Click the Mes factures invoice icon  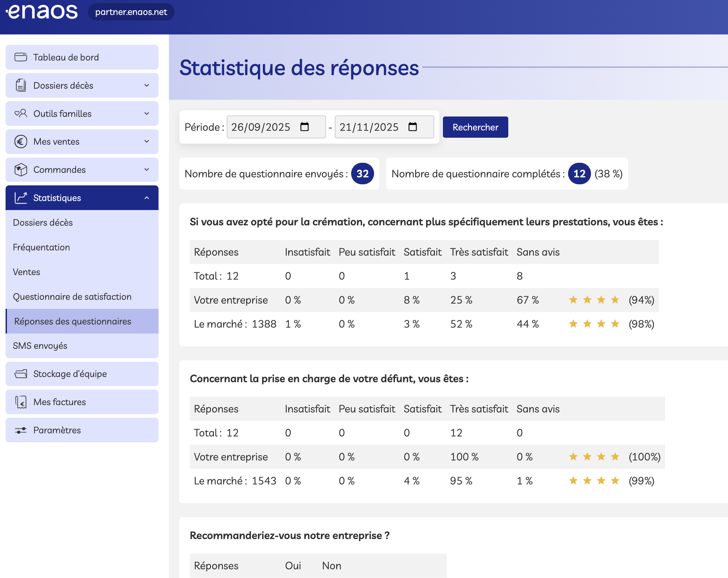pos(21,402)
